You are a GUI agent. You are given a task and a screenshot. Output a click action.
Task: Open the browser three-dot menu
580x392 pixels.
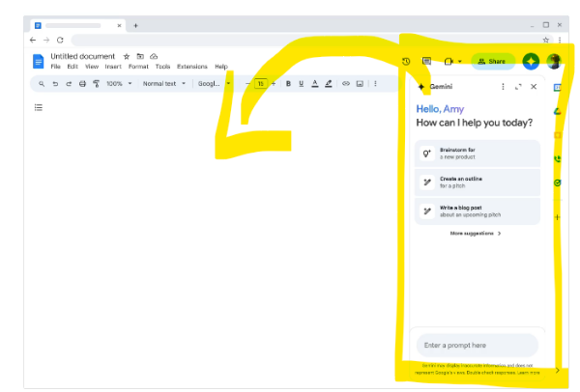[560, 40]
